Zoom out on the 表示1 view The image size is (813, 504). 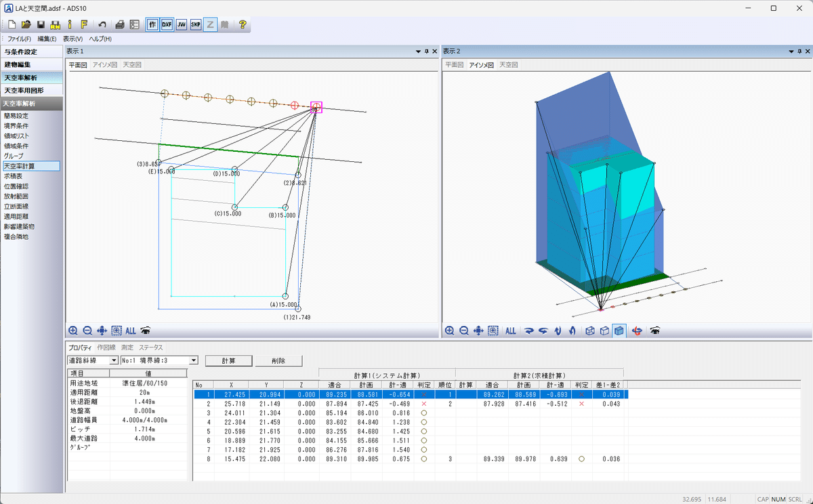(x=87, y=331)
